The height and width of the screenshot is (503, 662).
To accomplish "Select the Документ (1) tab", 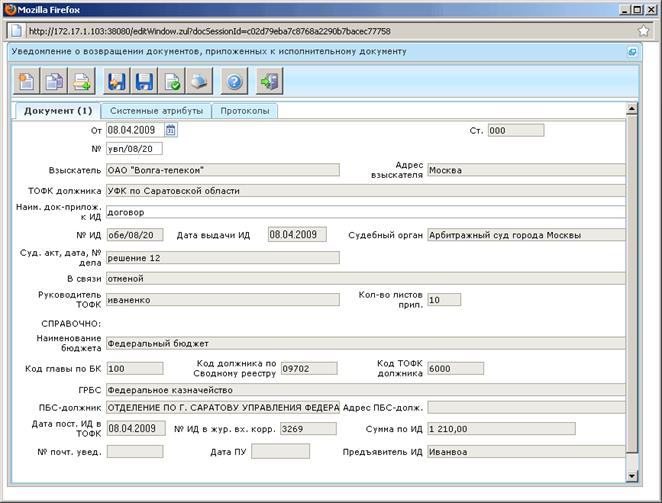I will 58,111.
